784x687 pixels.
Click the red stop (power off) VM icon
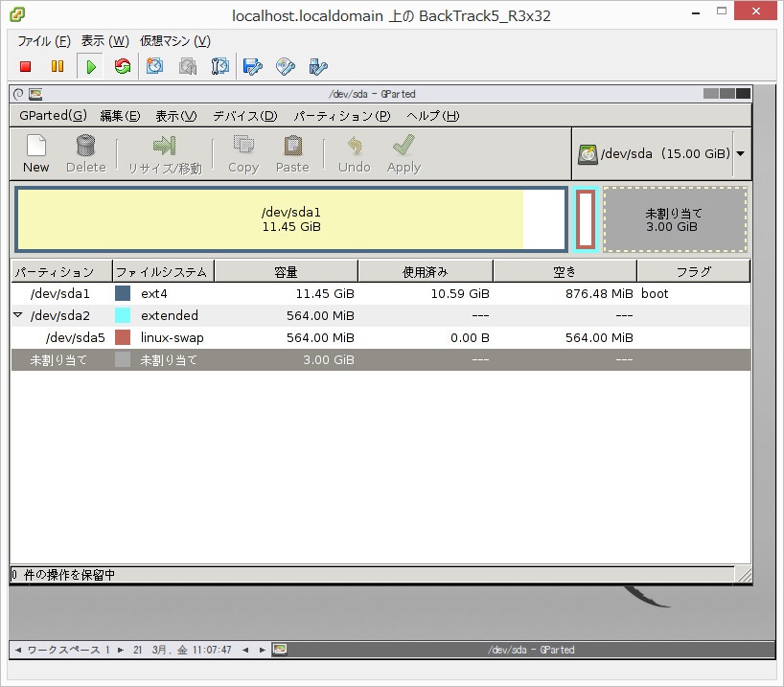point(26,66)
